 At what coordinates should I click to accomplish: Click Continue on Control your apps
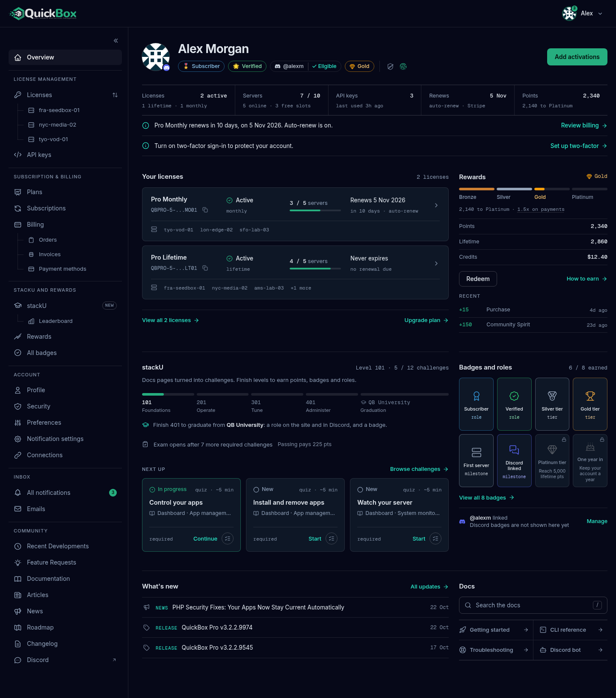click(x=205, y=538)
